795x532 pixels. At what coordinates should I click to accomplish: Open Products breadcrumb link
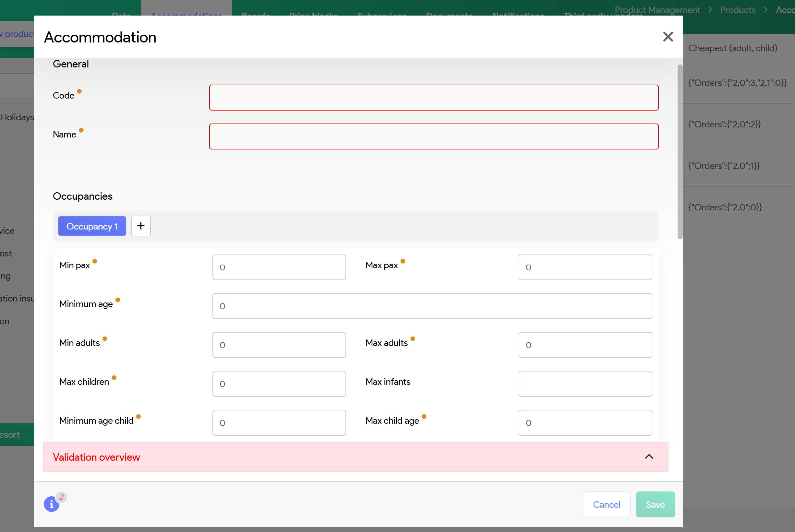pos(738,10)
